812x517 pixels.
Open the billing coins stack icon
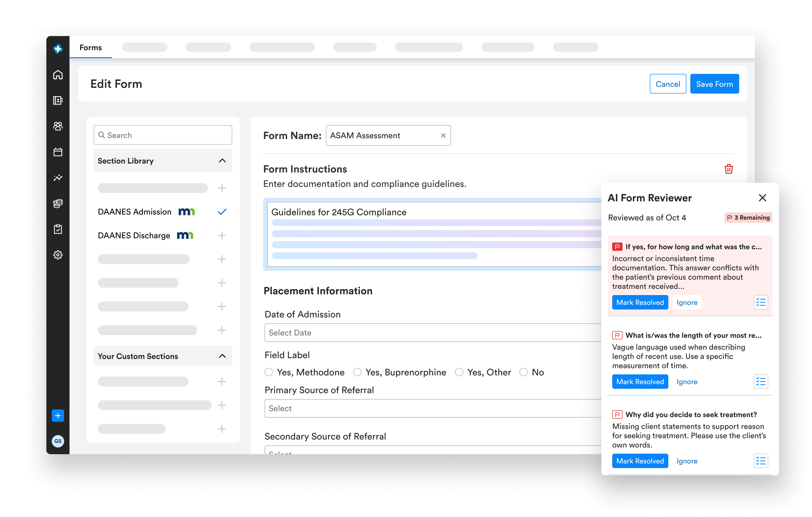click(x=58, y=203)
